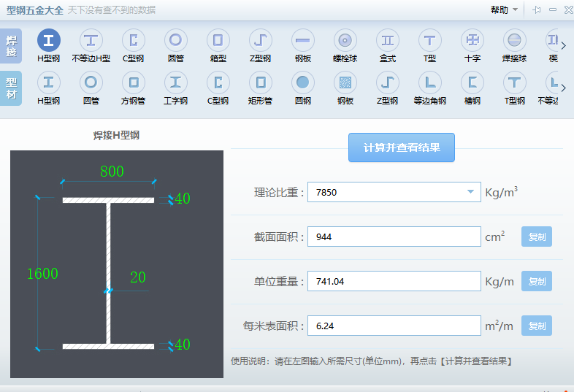Select the 矩形管 icon
This screenshot has width=574, height=392.
tap(260, 82)
